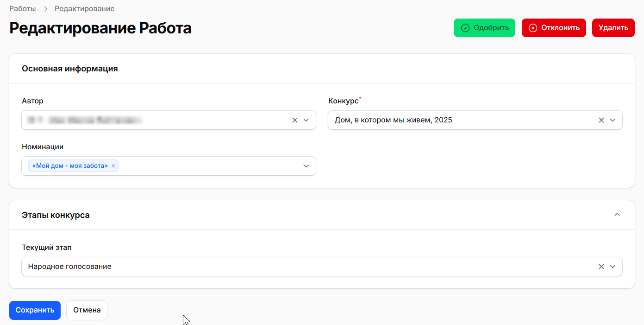Click the Редактирование Работа page heading
This screenshot has height=325, width=644.
pyautogui.click(x=100, y=28)
